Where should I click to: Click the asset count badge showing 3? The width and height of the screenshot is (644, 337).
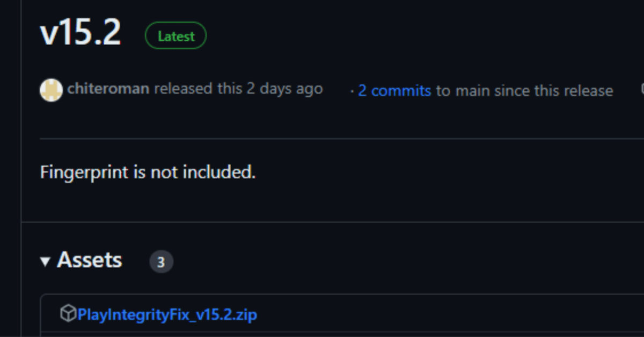[x=160, y=261]
